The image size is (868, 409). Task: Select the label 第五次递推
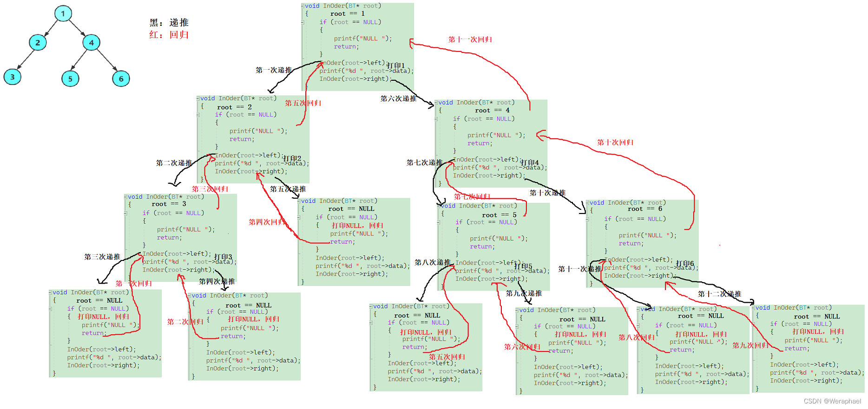pyautogui.click(x=288, y=189)
